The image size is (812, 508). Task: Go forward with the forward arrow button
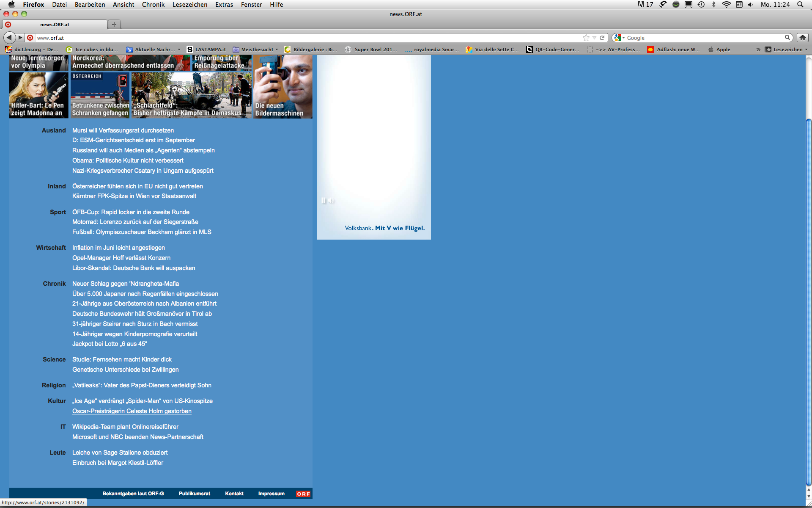tap(20, 38)
